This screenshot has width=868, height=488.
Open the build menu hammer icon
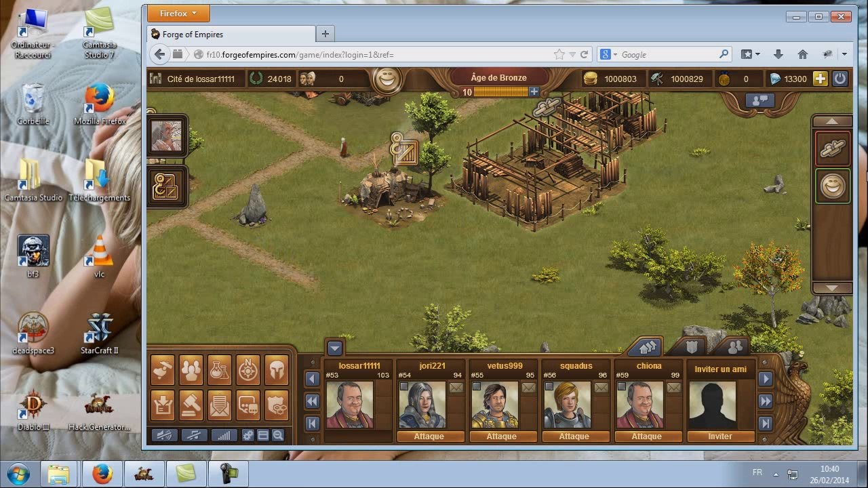click(163, 370)
